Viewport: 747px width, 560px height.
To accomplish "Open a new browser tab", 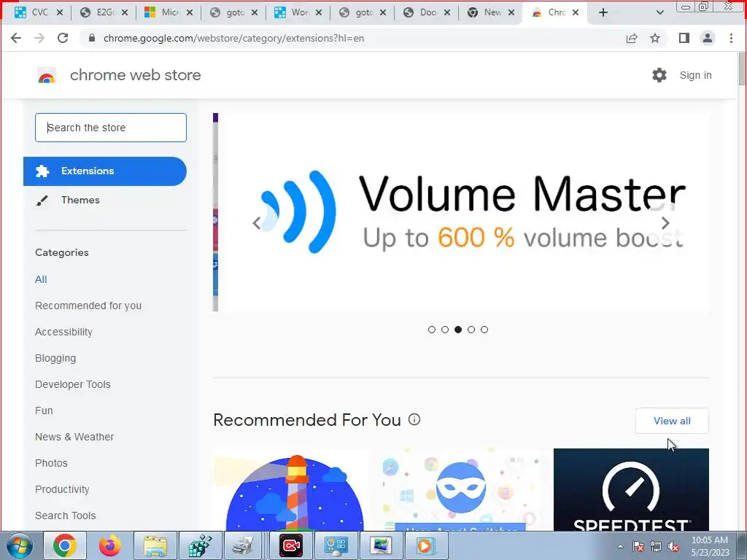I will tap(603, 12).
